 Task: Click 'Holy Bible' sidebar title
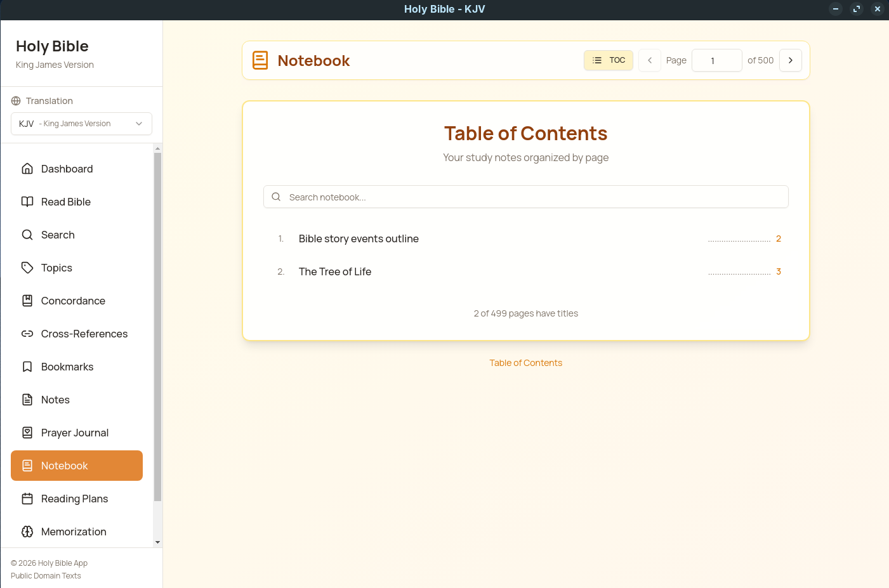pyautogui.click(x=52, y=46)
